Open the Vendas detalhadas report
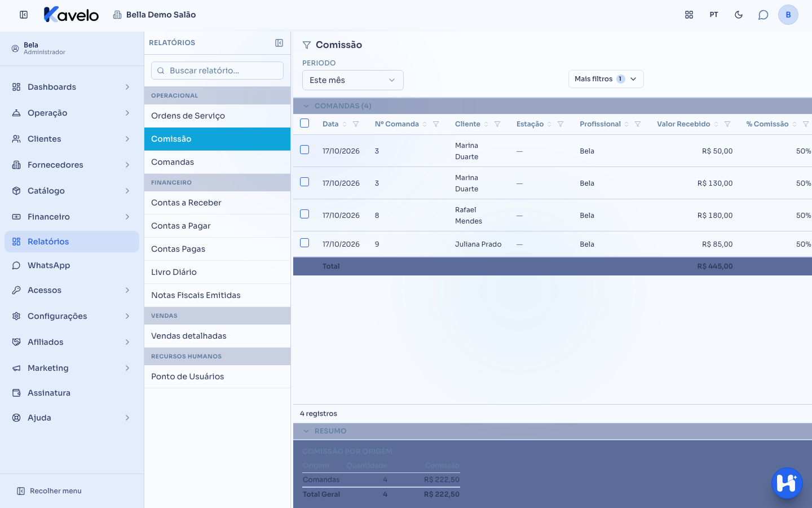This screenshot has height=508, width=812. click(x=217, y=336)
